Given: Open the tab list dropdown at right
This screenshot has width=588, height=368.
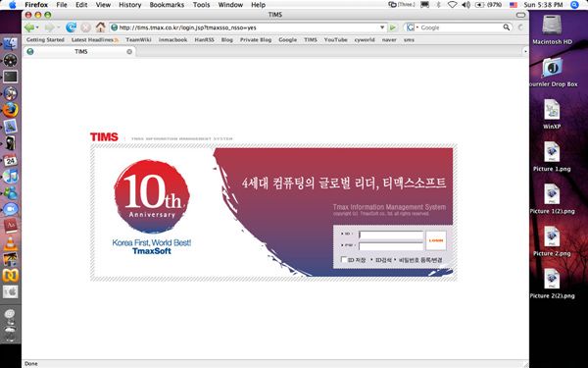Looking at the screenshot, I should point(525,51).
